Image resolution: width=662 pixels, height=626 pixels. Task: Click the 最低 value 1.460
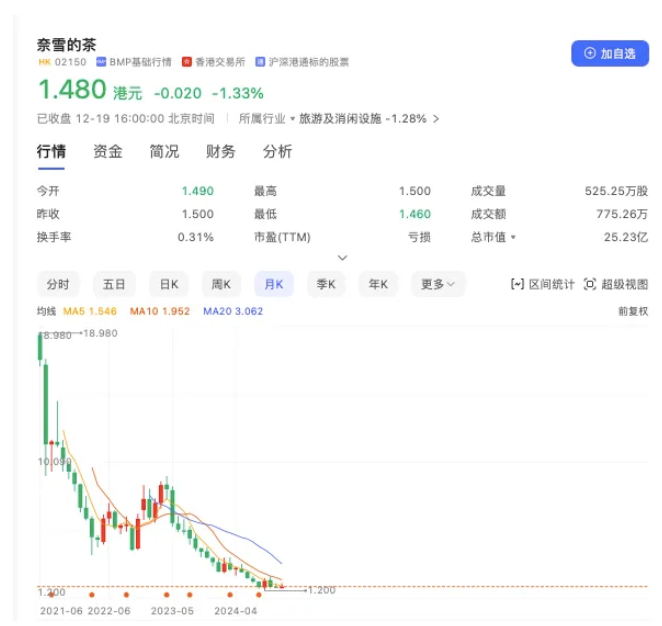coord(415,214)
